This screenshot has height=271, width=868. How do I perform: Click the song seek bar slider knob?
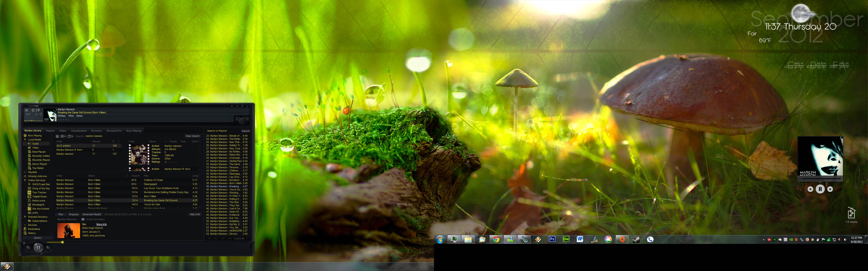62,242
